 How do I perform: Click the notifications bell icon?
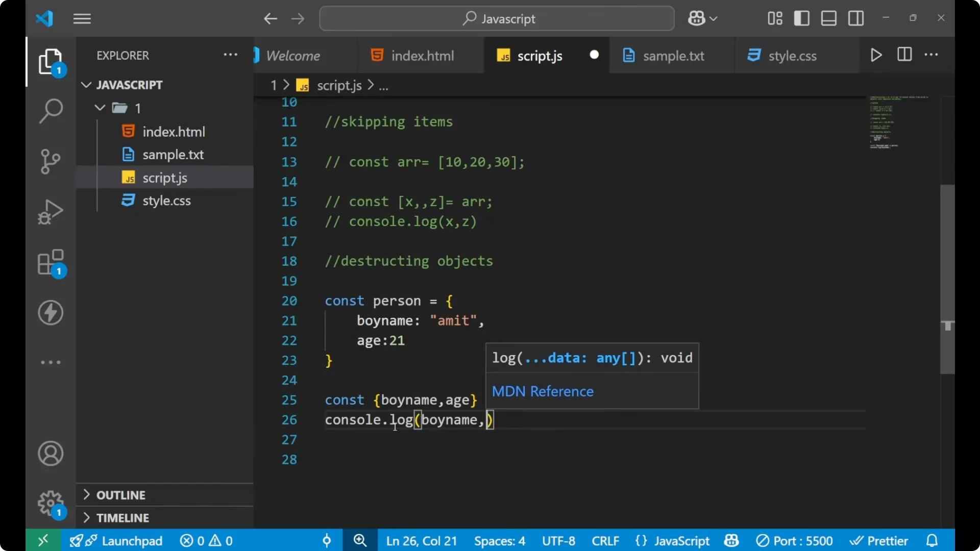click(933, 540)
